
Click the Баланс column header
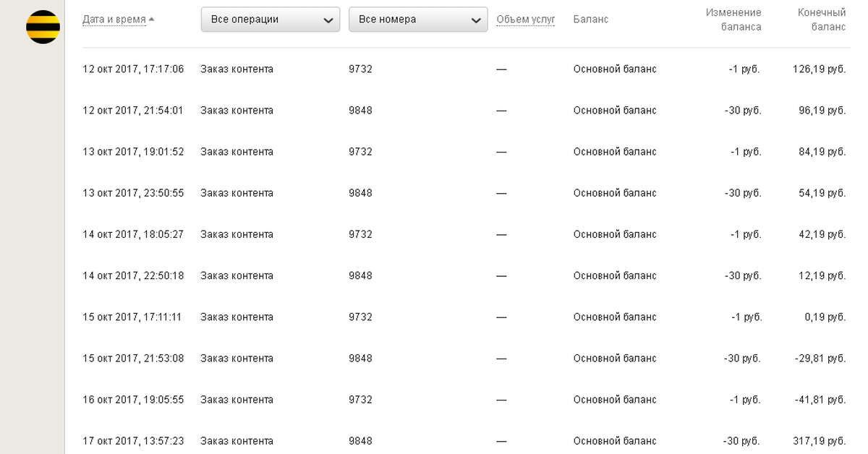tap(590, 20)
